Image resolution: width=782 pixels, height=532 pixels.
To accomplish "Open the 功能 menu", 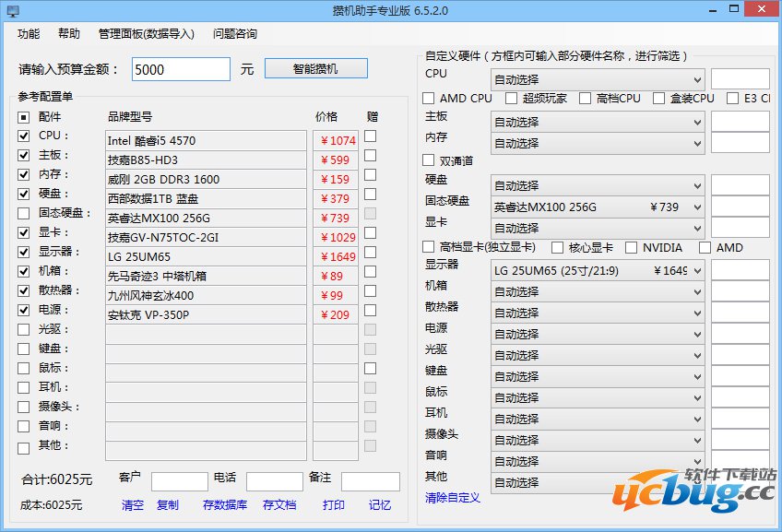I will 29,32.
